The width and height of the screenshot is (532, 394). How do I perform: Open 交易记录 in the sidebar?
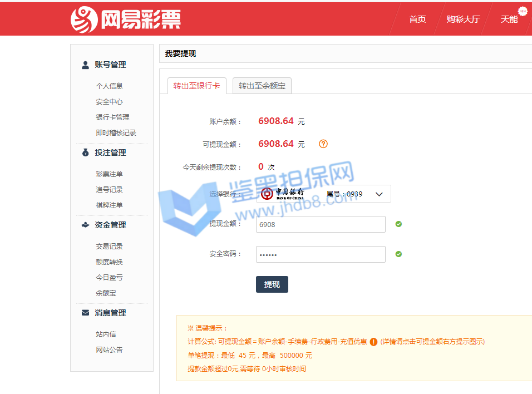pos(109,247)
